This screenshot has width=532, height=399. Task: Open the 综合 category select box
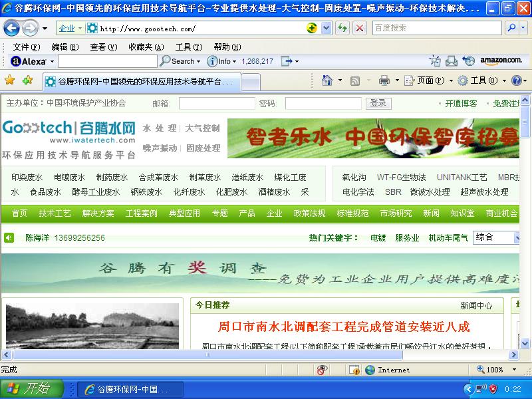[x=496, y=237]
